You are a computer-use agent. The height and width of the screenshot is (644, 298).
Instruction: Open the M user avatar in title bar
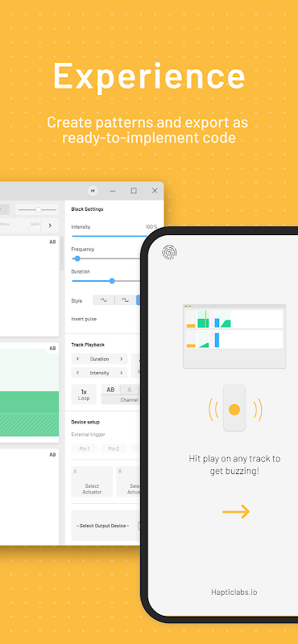tap(93, 191)
